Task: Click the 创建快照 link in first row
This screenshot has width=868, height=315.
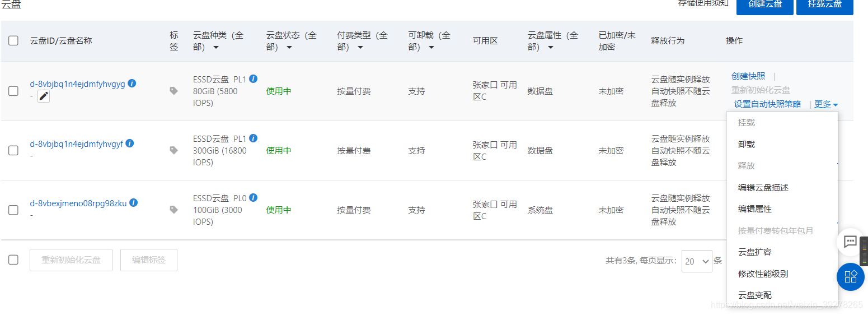Action: pos(748,76)
